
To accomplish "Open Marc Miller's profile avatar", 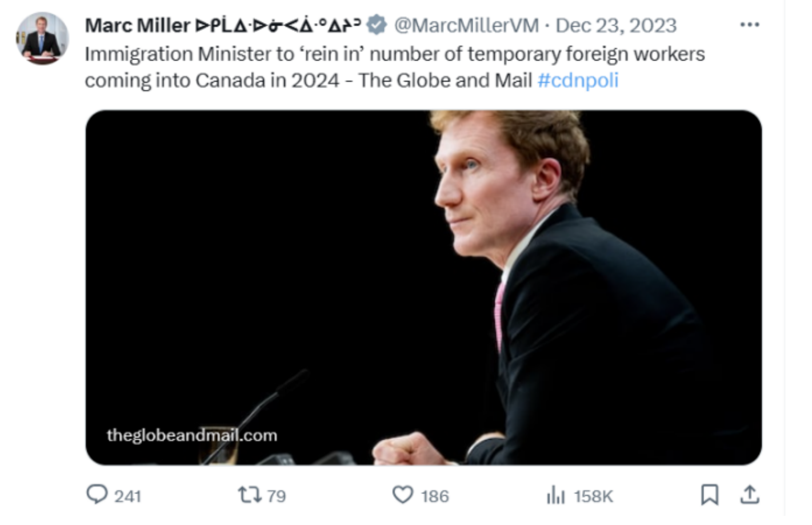I will click(x=42, y=38).
